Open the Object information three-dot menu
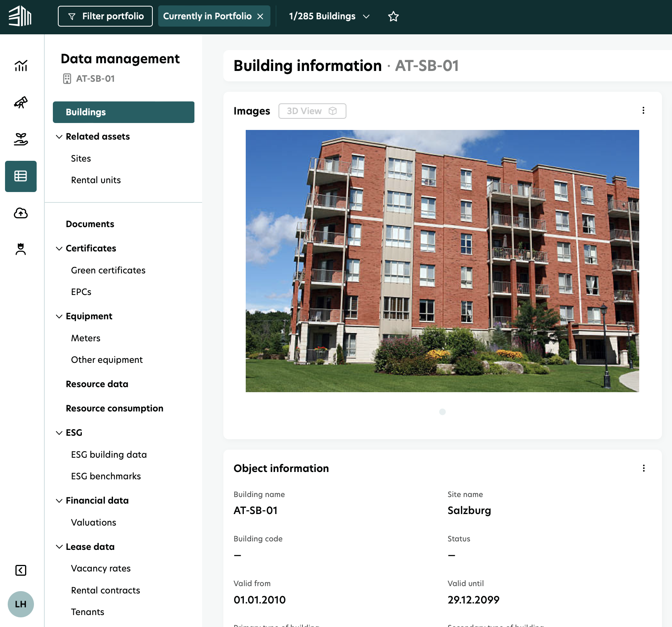The width and height of the screenshot is (672, 627). (643, 468)
